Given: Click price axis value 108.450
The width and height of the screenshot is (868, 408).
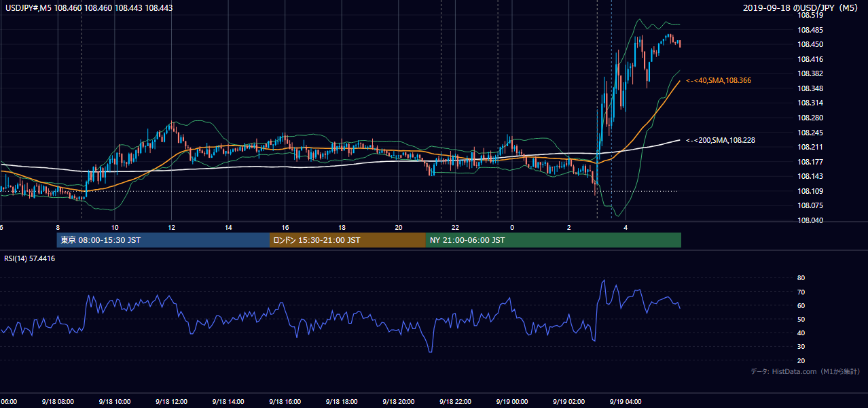Looking at the screenshot, I should (x=809, y=44).
